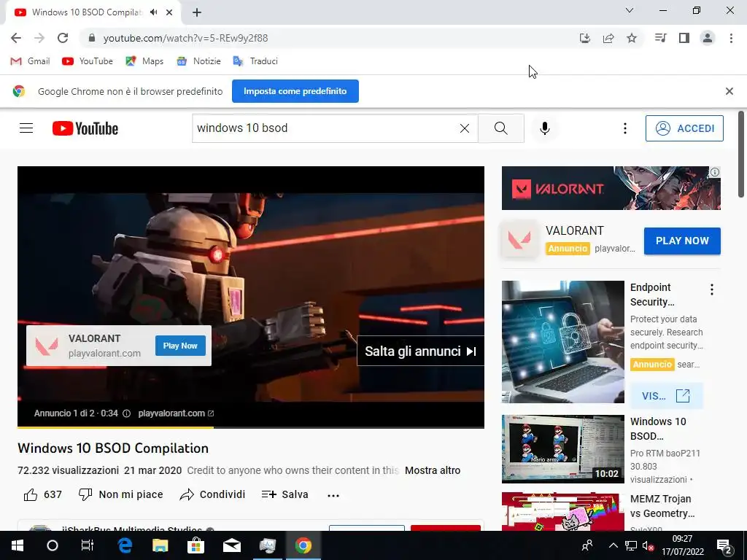
Task: Click Condividi to share the video
Action: [212, 495]
